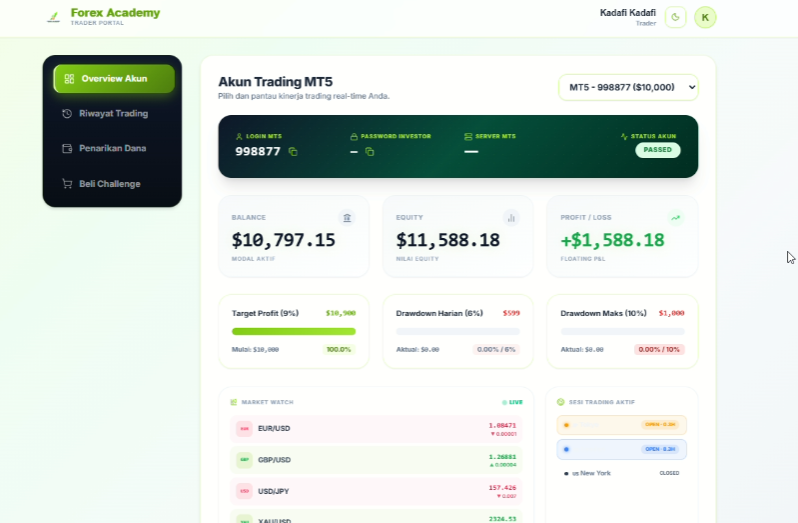
Task: Click the Balance bank icon
Action: (347, 218)
